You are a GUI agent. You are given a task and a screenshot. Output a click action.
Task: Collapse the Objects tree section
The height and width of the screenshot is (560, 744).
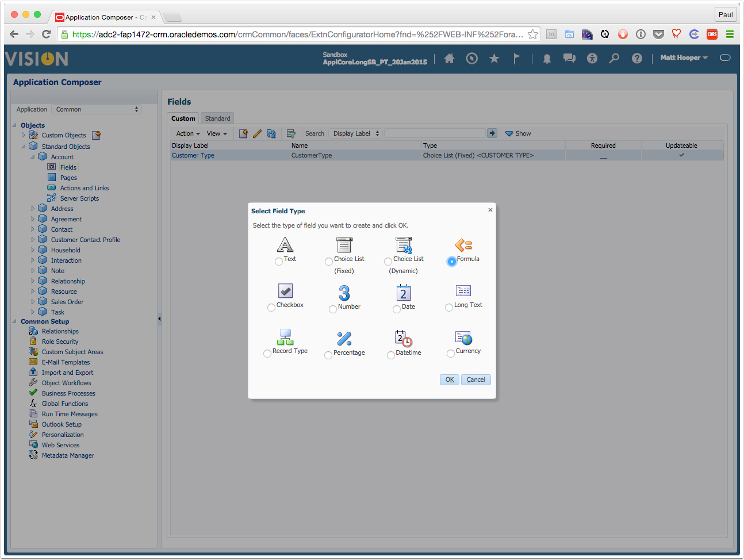(14, 125)
